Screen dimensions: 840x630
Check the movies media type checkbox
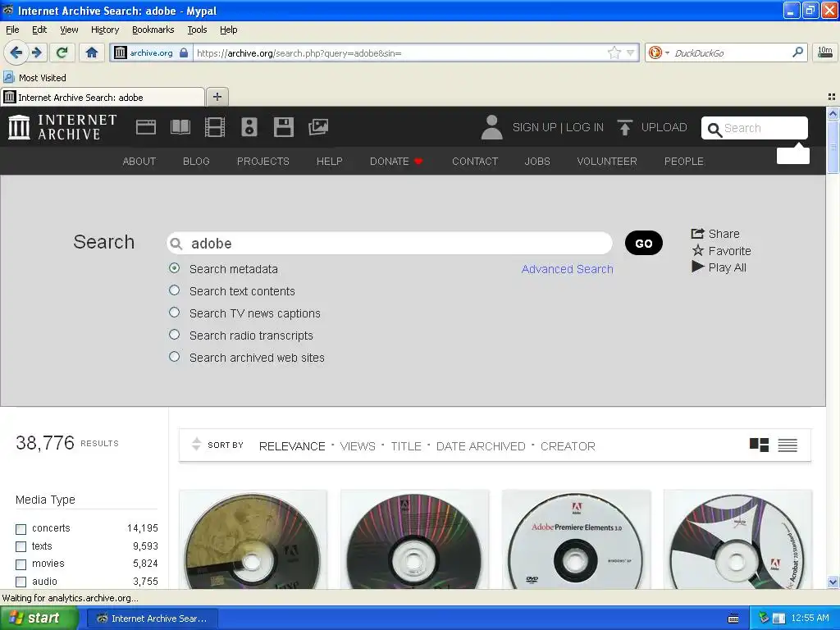[x=21, y=564]
